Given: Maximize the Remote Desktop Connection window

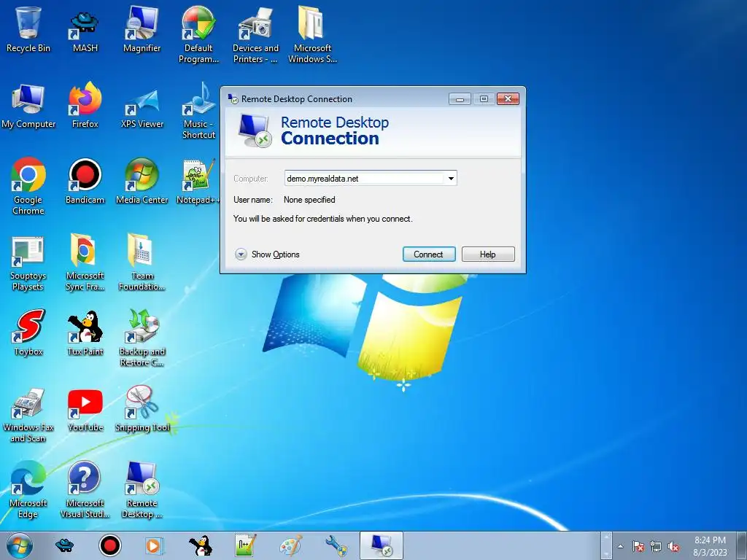Looking at the screenshot, I should (x=484, y=99).
